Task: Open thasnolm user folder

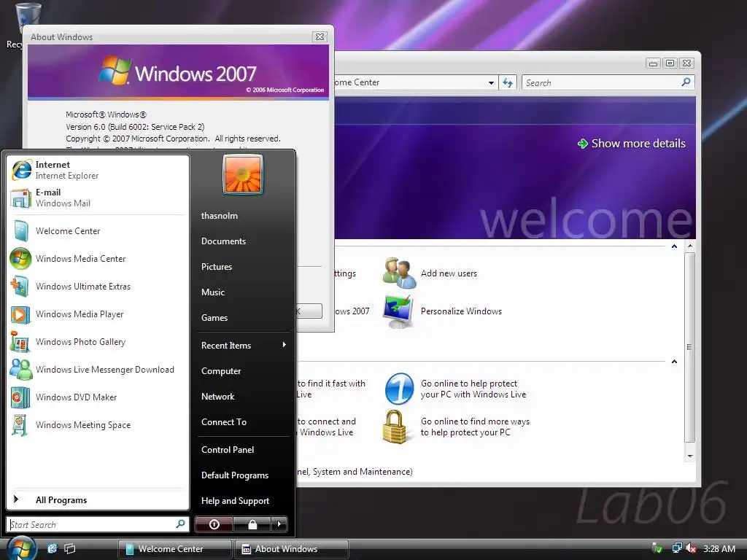Action: [219, 216]
